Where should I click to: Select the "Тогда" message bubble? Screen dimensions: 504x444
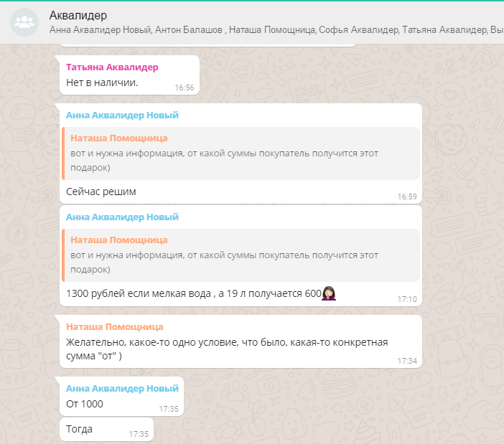point(80,429)
